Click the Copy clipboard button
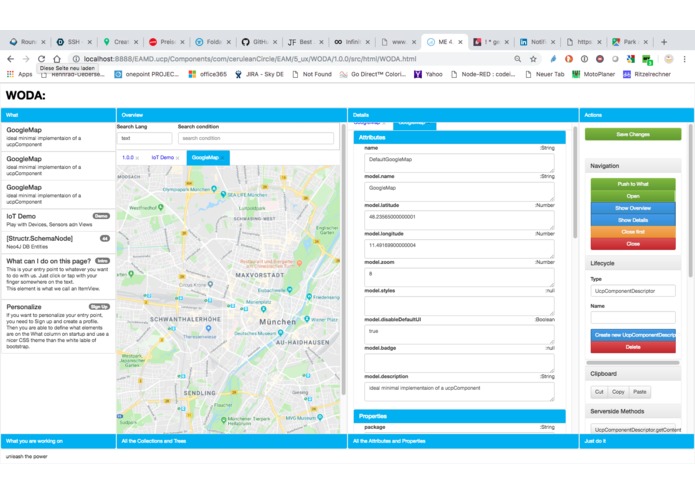Screen dimensions: 695x494 pos(618,392)
